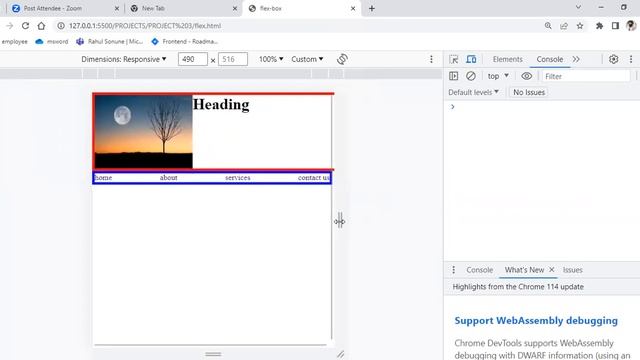Open the msword bookmark

click(52, 41)
